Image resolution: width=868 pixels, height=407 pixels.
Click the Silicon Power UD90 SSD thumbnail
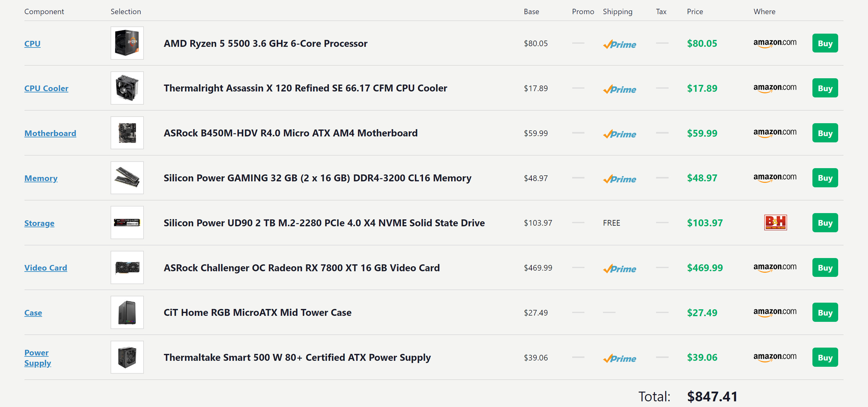click(127, 223)
